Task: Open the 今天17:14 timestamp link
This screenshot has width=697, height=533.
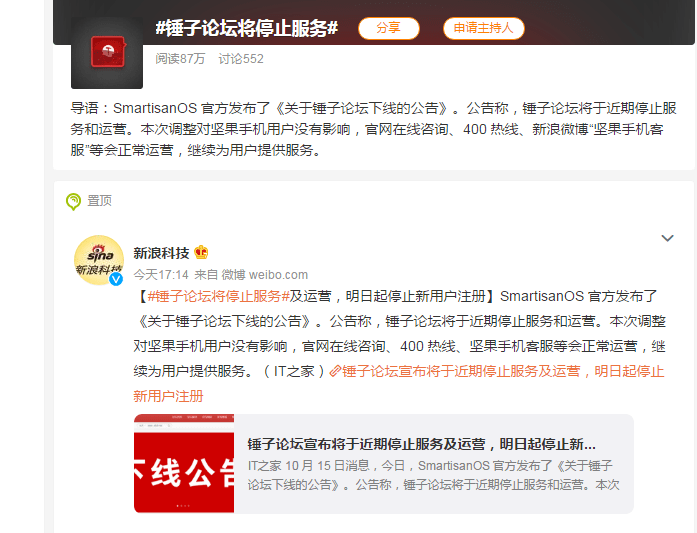Action: point(161,275)
